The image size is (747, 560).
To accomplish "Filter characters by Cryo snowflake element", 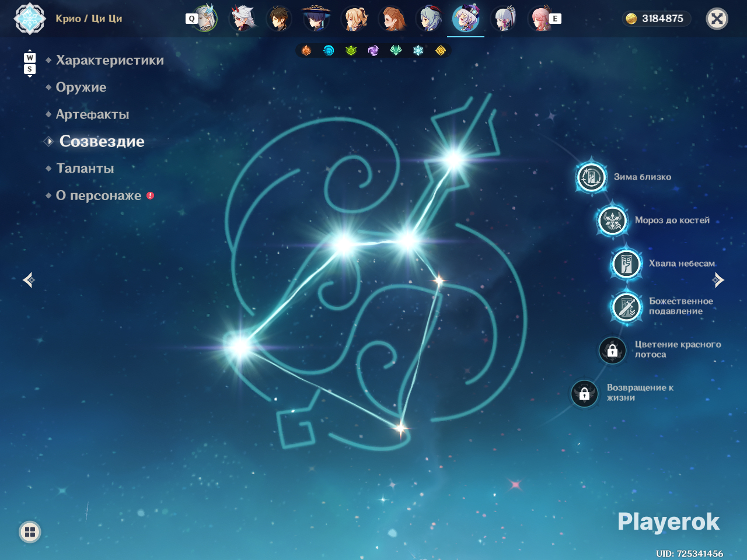I will (418, 51).
